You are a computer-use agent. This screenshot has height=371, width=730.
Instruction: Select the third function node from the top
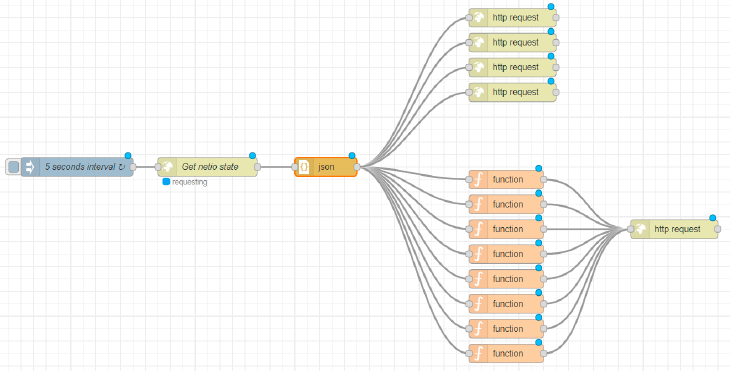506,229
